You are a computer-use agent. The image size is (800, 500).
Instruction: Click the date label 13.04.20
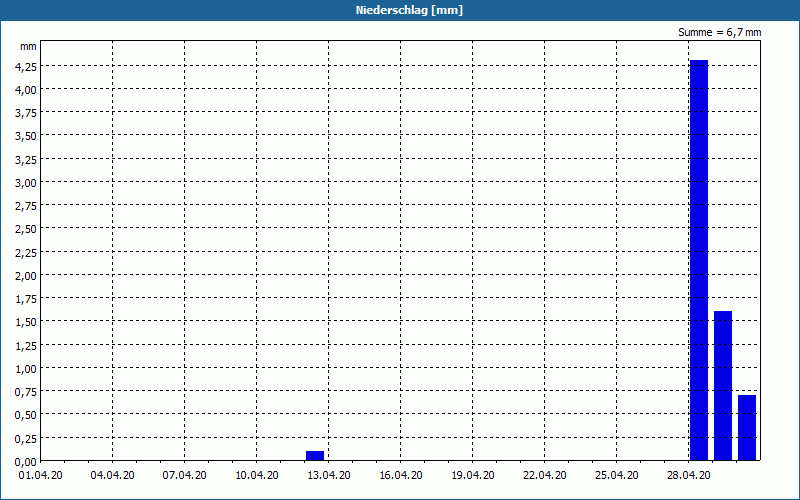click(329, 476)
